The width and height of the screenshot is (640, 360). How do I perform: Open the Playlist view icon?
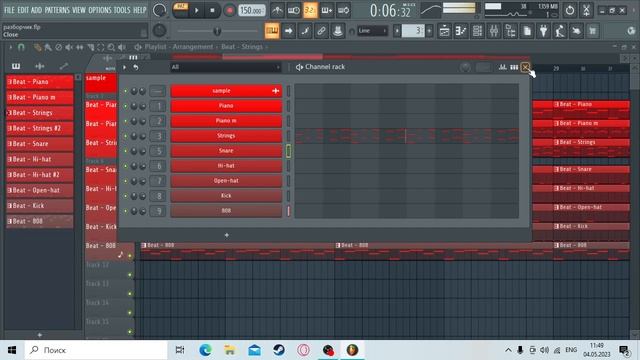tap(444, 31)
